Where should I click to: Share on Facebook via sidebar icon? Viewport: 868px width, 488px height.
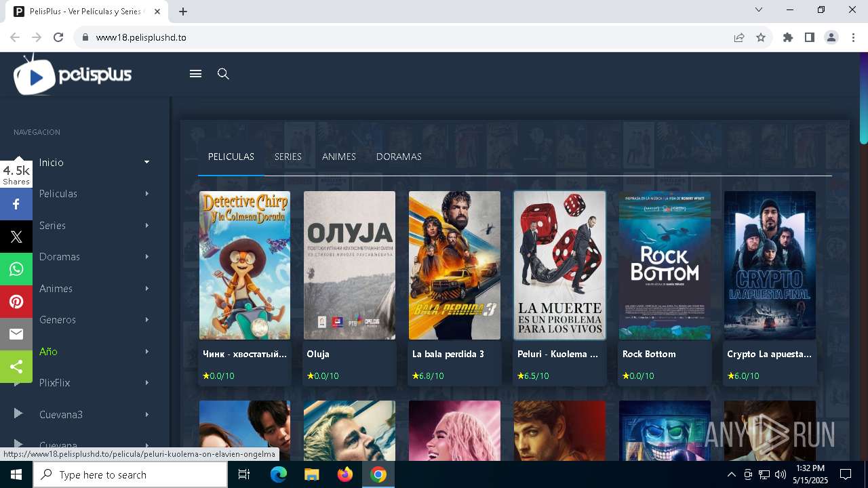point(16,204)
